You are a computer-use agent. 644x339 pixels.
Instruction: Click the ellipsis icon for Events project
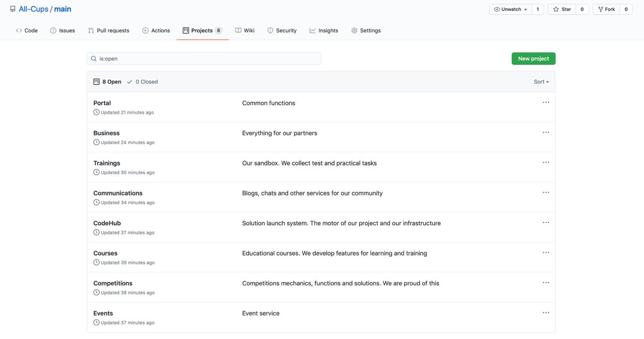point(546,313)
